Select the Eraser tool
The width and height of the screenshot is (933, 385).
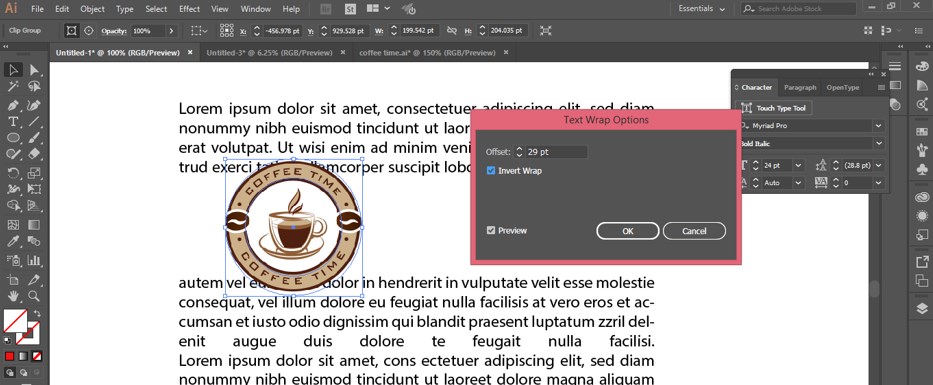34,155
